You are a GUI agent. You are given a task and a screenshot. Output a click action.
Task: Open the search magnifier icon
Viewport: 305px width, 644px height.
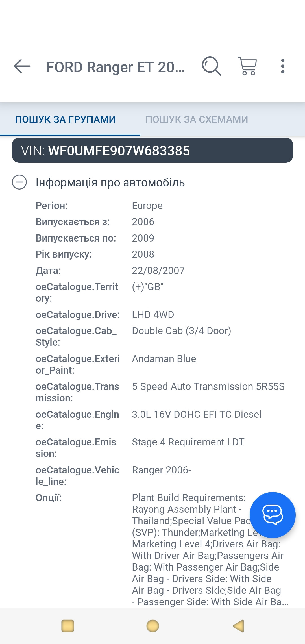pos(211,66)
